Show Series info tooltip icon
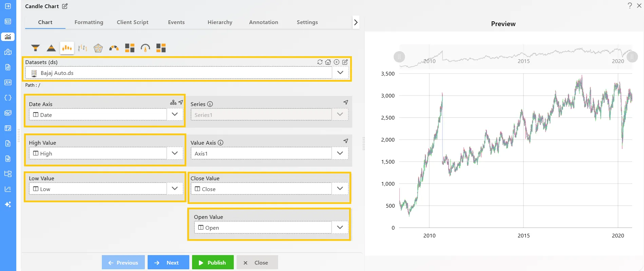644x271 pixels. point(210,104)
